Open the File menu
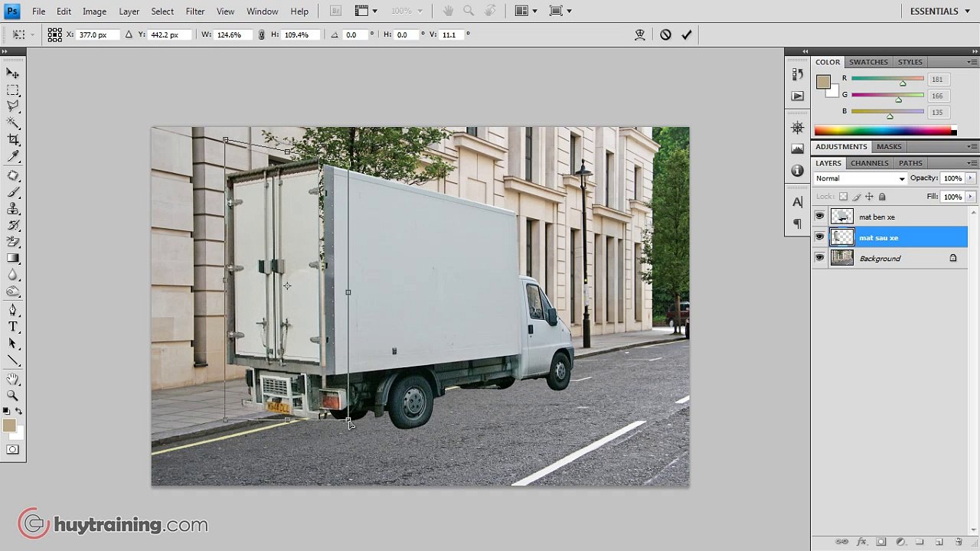The image size is (980, 551). tap(38, 11)
